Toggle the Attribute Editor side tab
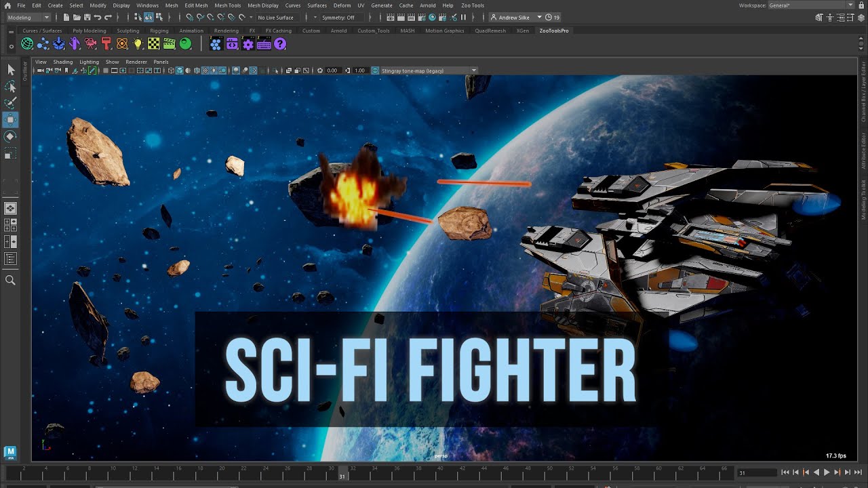868x488 pixels. pyautogui.click(x=864, y=150)
